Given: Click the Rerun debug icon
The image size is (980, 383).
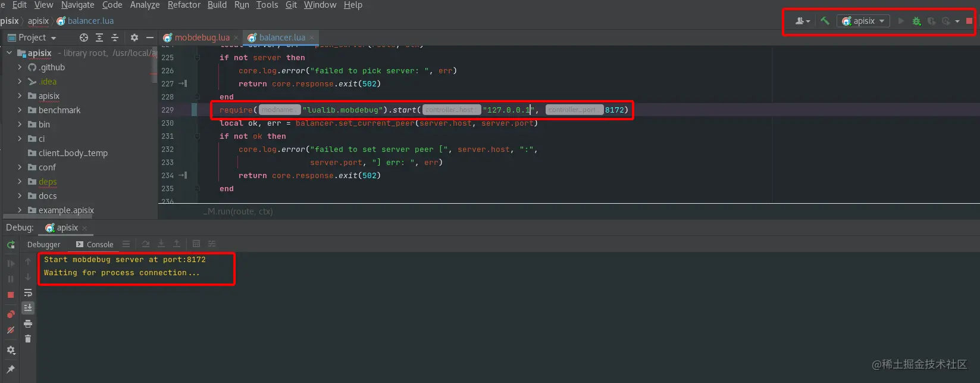Looking at the screenshot, I should tap(11, 245).
